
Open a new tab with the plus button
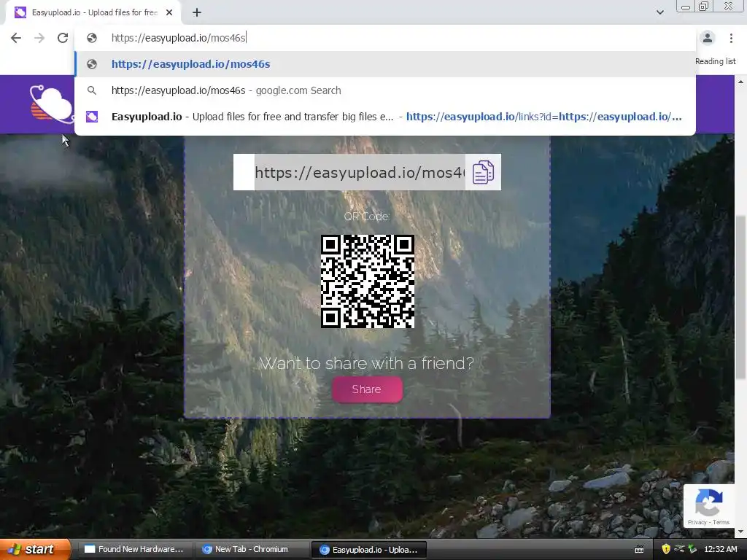point(197,13)
